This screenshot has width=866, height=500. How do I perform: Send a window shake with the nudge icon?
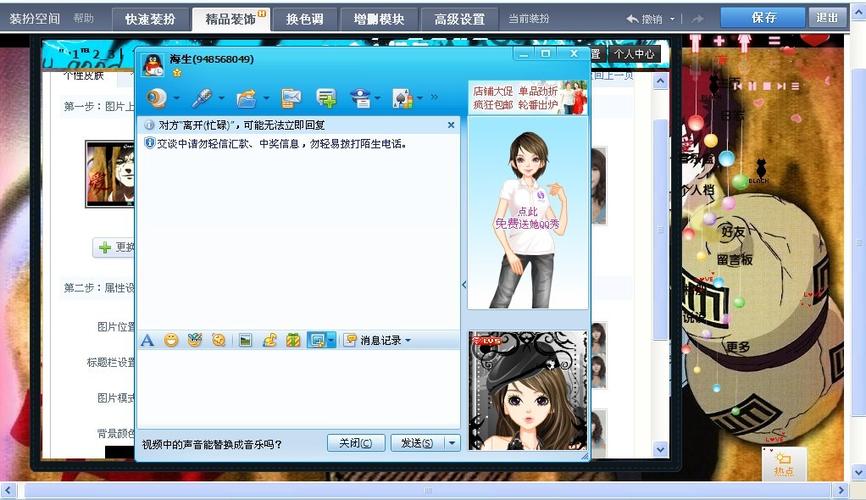219,340
